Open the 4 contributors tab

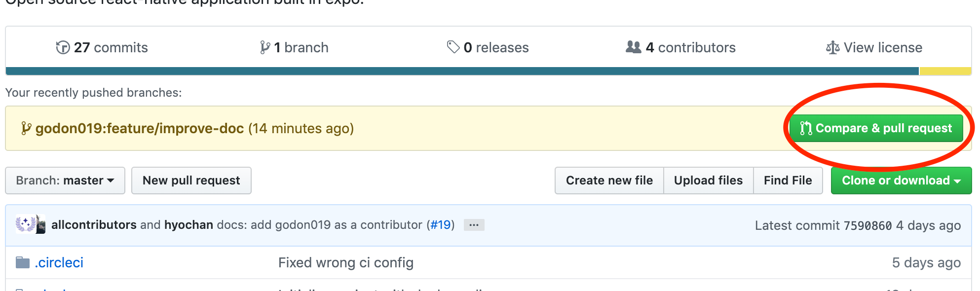(681, 47)
